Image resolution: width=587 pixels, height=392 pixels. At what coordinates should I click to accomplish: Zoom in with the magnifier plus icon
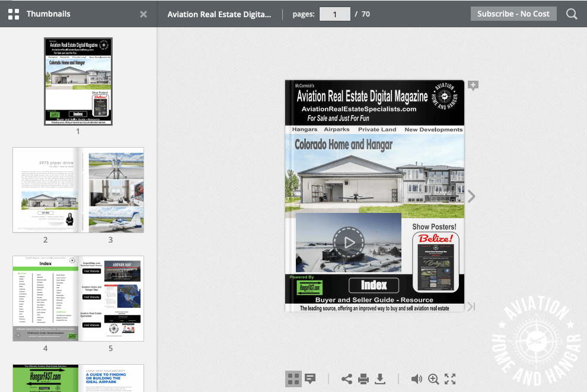[433, 379]
